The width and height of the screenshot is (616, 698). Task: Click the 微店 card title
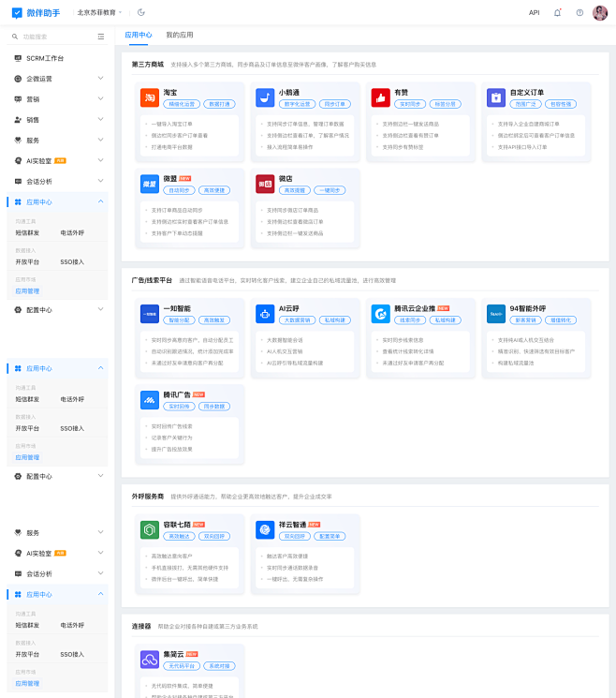286,179
